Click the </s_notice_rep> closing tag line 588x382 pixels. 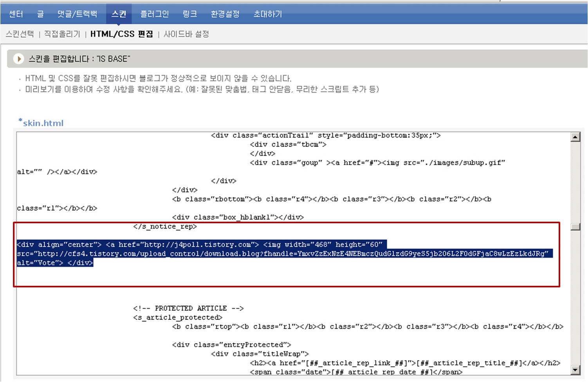[165, 226]
